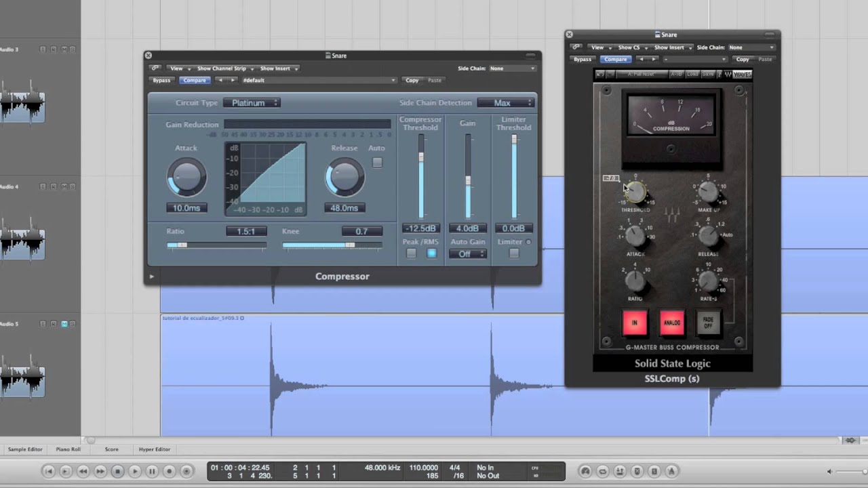Enable the Peak detection button

pyautogui.click(x=411, y=253)
